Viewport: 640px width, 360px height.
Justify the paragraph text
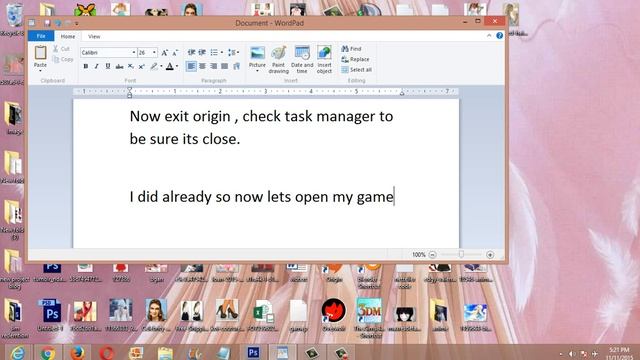pos(224,66)
